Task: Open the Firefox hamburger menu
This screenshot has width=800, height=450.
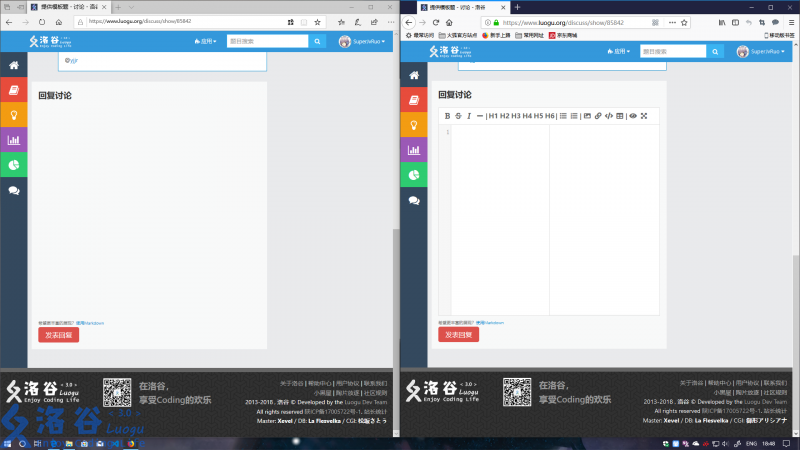Action: pos(790,22)
